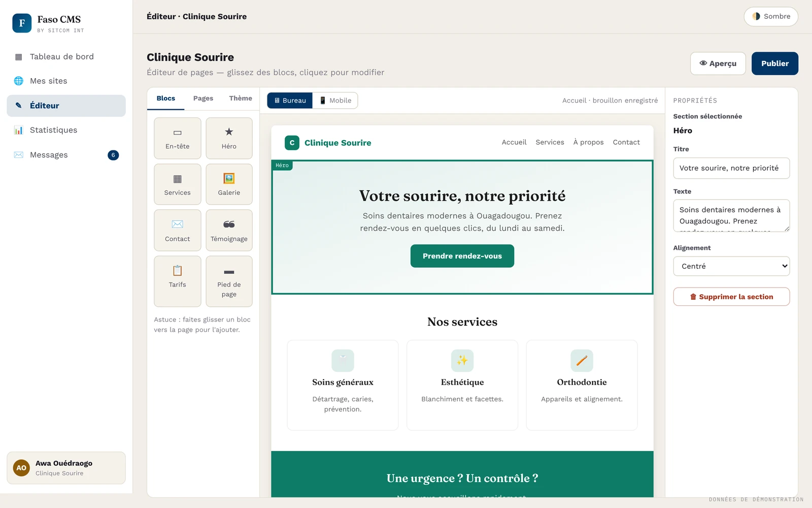The image size is (812, 508).
Task: Click the Nos services heading
Action: tap(462, 322)
